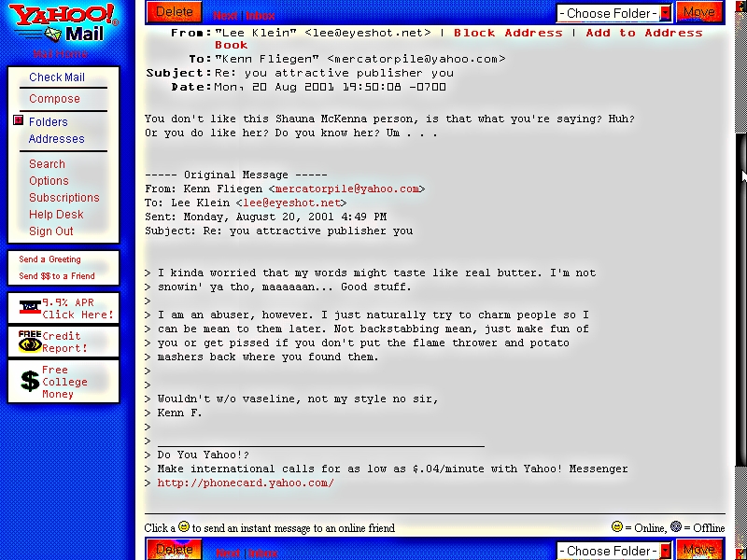Click Send a Greeting link
Viewport: 747px width, 560px height.
[x=49, y=259]
